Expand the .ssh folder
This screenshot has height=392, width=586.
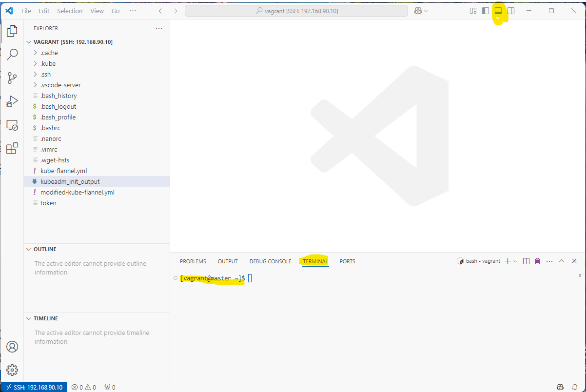tap(97, 74)
